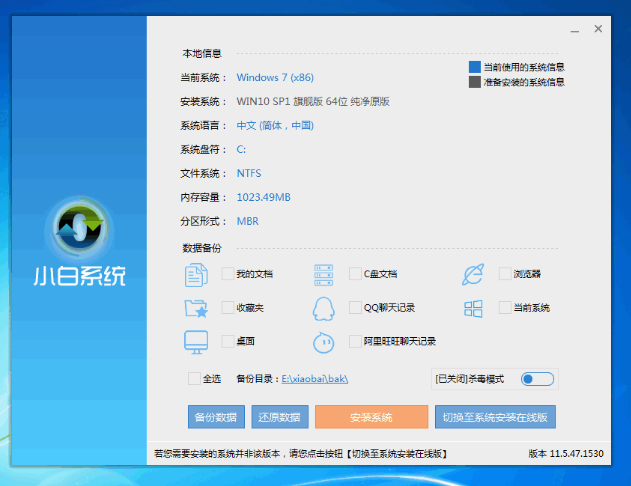Start installation with 安装系统 button
The height and width of the screenshot is (486, 631).
click(371, 417)
